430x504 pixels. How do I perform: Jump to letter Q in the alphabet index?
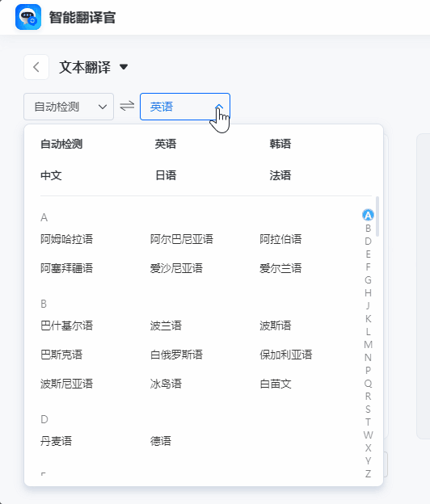tap(369, 384)
